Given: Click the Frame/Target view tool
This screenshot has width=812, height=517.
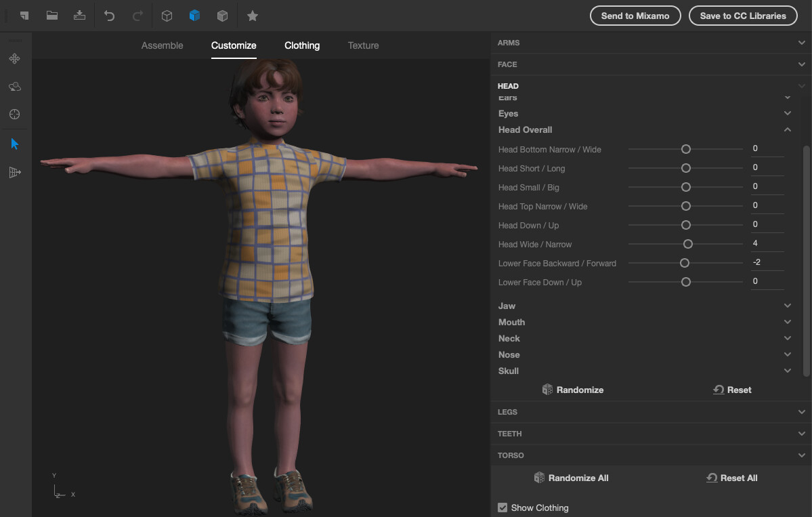Looking at the screenshot, I should (x=14, y=115).
